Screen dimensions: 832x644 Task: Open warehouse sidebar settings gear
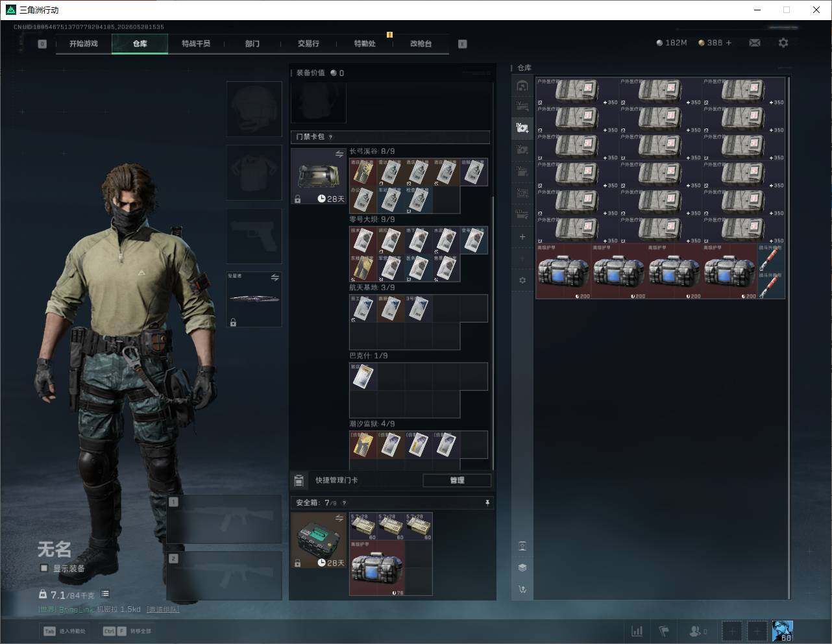point(522,280)
